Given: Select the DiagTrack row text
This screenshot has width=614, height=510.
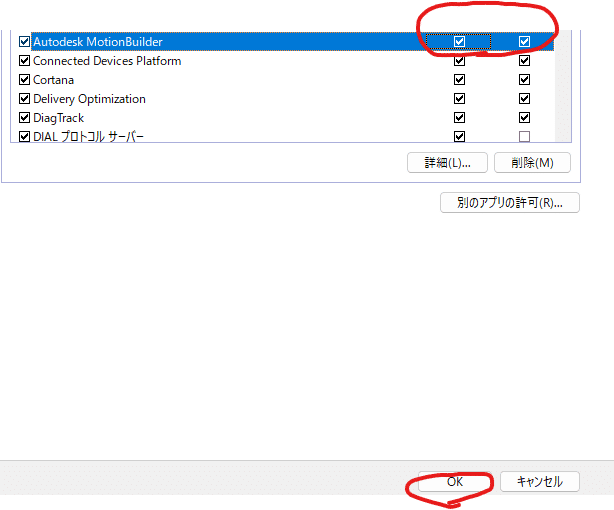Looking at the screenshot, I should point(58,118).
